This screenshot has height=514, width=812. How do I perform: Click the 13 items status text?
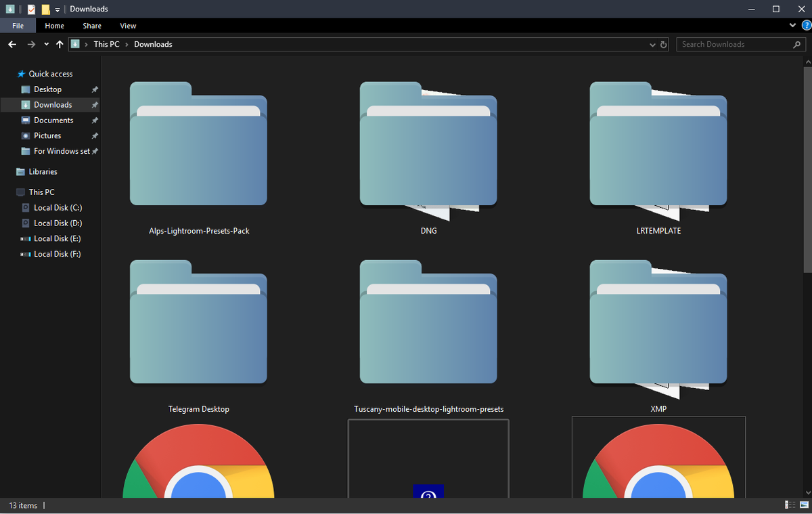[23, 505]
